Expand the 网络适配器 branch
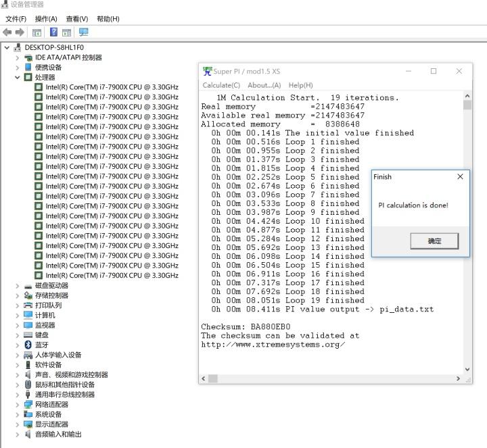The width and height of the screenshot is (487, 448). pos(18,405)
